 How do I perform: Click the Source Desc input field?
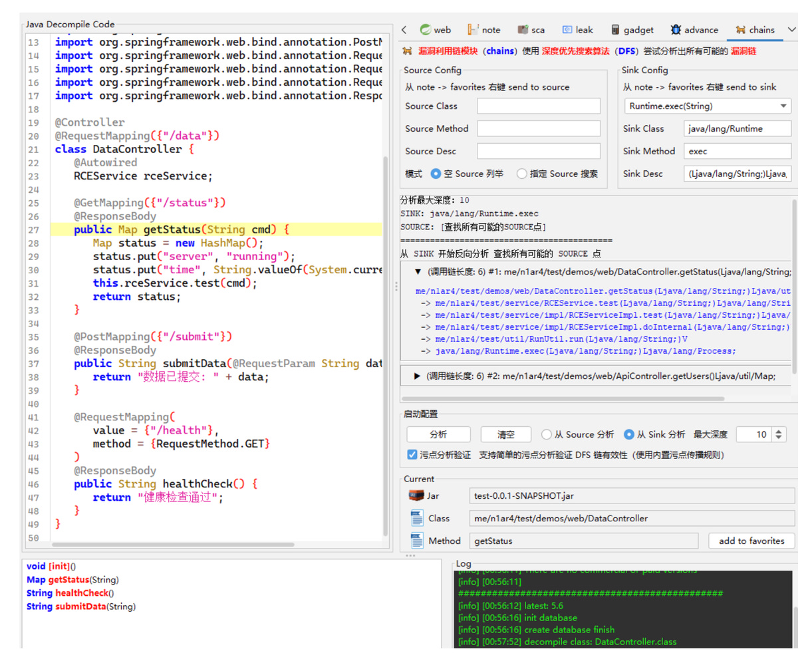tap(539, 151)
